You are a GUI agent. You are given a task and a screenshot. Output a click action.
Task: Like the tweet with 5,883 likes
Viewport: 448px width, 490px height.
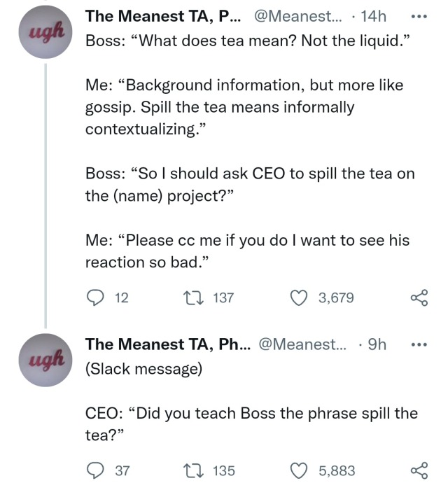(300, 470)
